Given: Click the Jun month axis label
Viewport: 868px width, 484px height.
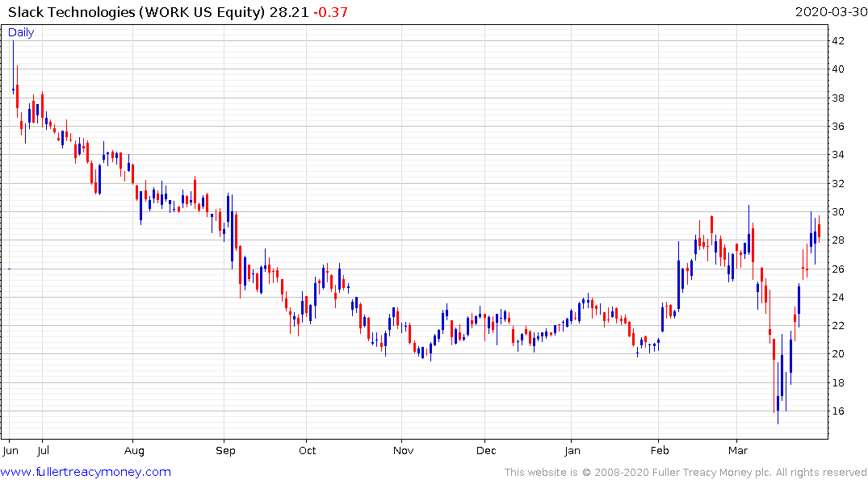Looking at the screenshot, I should [10, 451].
